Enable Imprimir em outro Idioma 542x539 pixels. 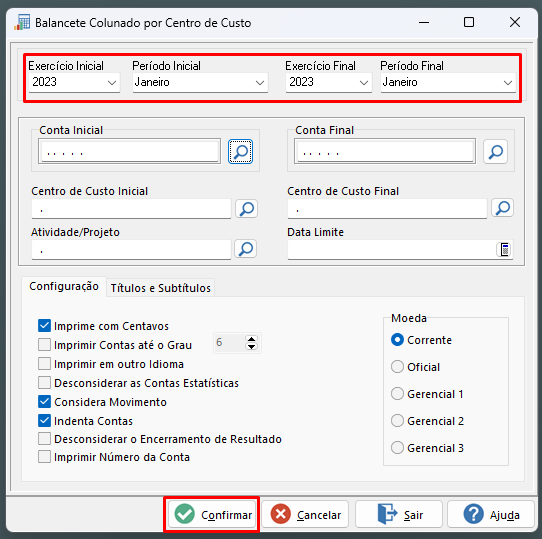pyautogui.click(x=44, y=364)
